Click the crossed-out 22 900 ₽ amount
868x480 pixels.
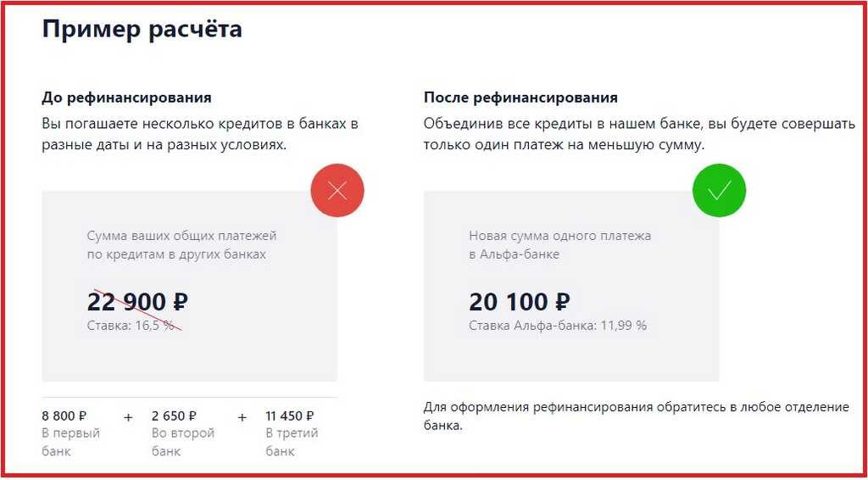(138, 302)
